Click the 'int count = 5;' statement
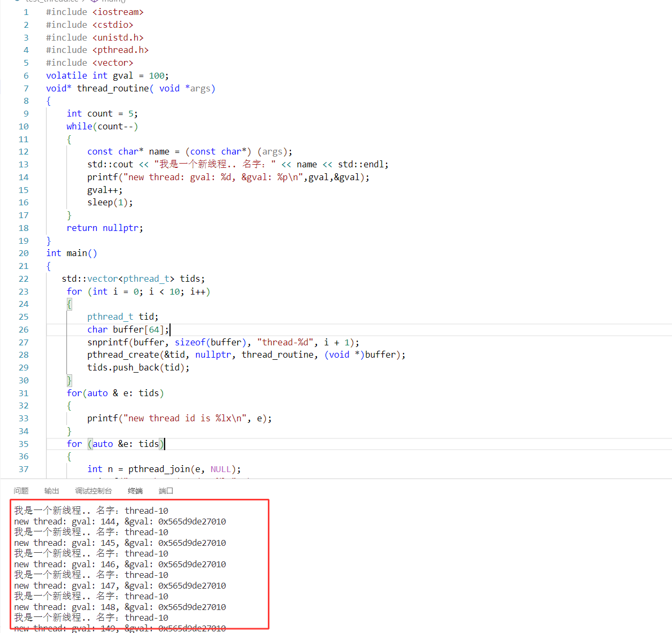 pyautogui.click(x=102, y=113)
